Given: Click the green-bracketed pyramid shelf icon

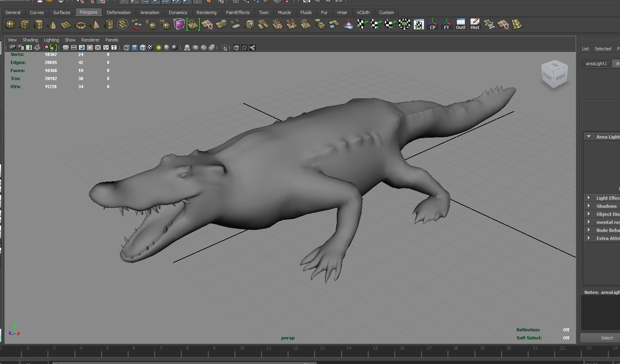Looking at the screenshot, I should [193, 25].
